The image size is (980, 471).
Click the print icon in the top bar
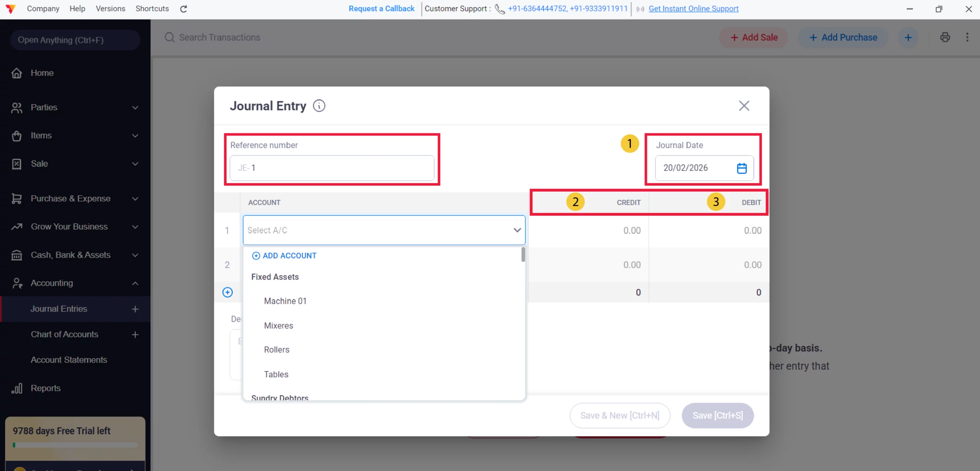[x=945, y=37]
